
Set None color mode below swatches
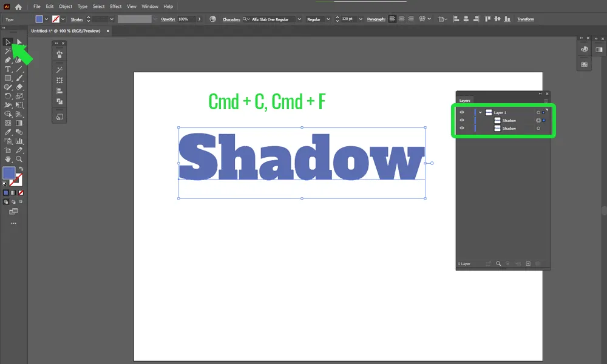(21, 193)
